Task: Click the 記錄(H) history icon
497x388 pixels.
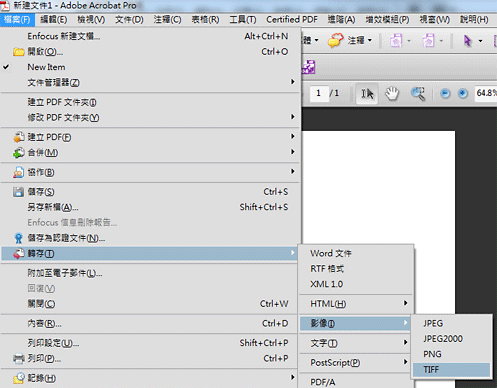Action: pyautogui.click(x=19, y=378)
